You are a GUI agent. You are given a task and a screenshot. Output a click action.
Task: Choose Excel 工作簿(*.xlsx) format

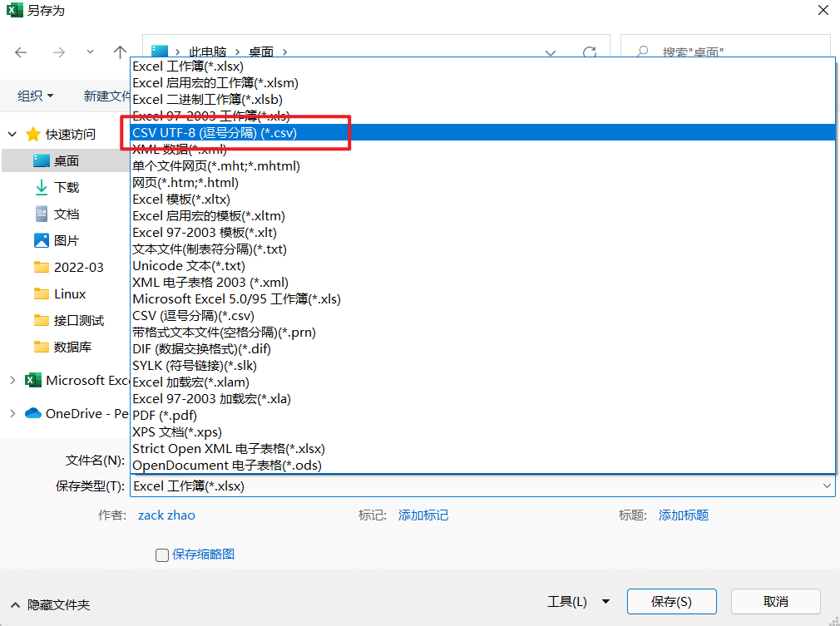(x=482, y=67)
